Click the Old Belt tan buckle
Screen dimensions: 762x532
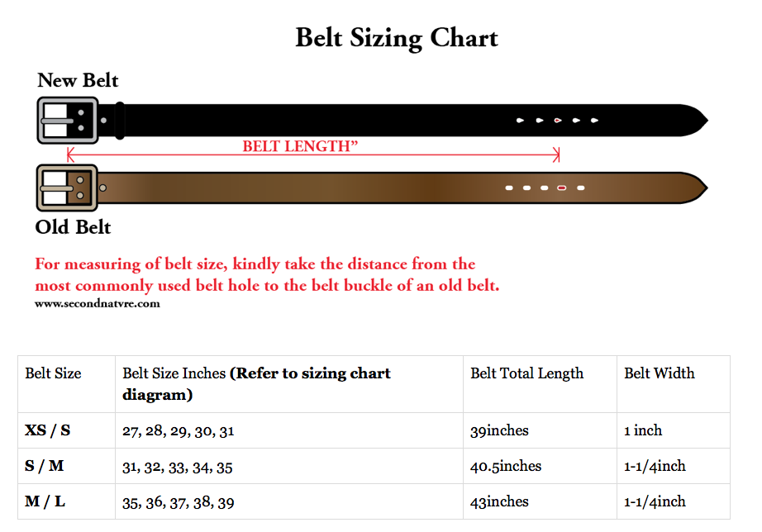pos(68,188)
